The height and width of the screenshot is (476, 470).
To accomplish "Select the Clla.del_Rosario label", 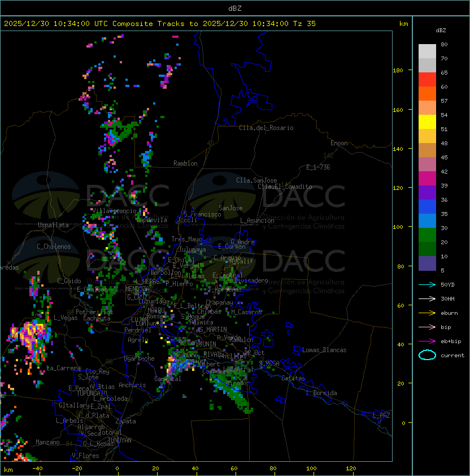I will (x=266, y=128).
